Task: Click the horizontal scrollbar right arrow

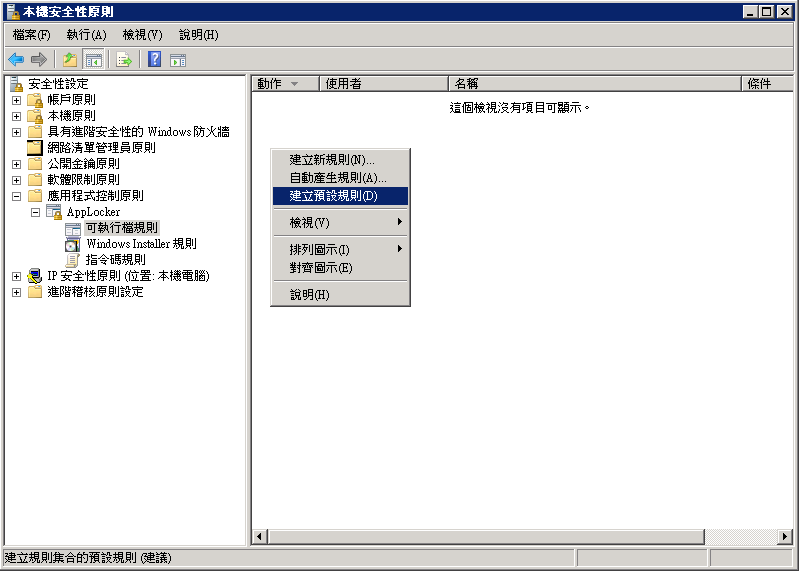Action: click(x=785, y=536)
